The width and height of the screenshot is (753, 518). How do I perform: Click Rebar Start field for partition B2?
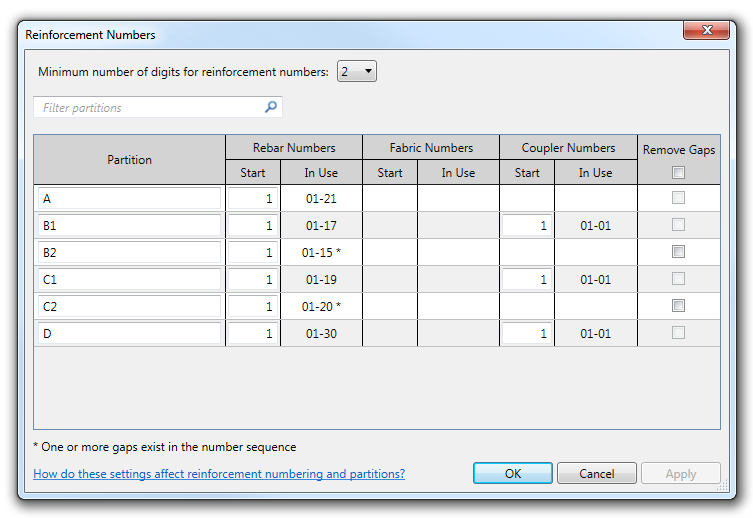(x=253, y=252)
